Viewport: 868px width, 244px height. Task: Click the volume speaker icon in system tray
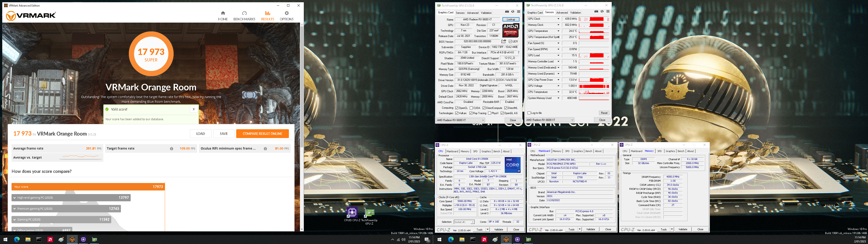point(403,240)
